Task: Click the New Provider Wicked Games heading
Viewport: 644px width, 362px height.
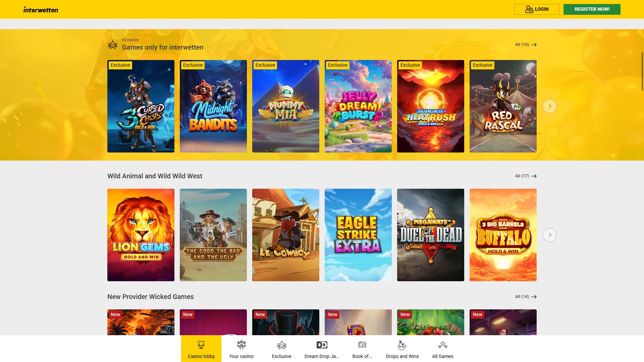Action: (151, 297)
